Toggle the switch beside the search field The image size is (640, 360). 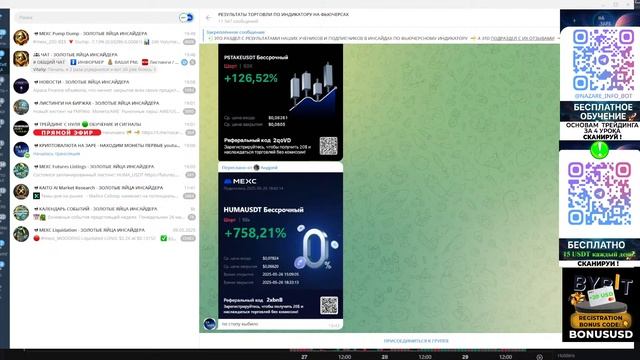[x=187, y=18]
